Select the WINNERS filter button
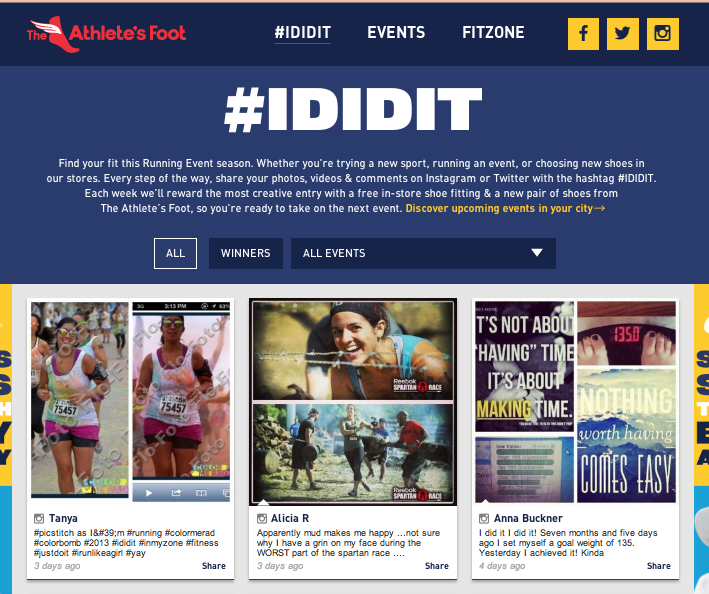 (x=246, y=253)
